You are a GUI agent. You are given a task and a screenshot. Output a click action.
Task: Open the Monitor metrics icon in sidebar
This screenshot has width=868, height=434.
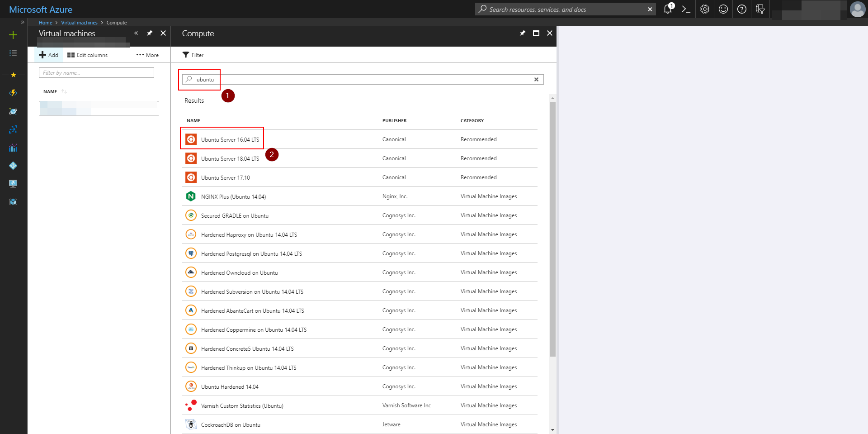13,148
